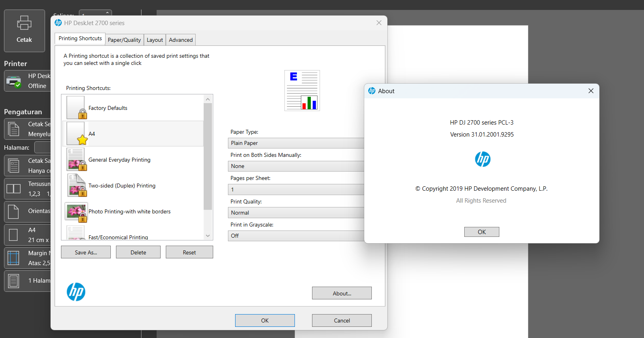
Task: Click the HP DJ 2700 series PCL-3 text
Action: click(x=482, y=123)
